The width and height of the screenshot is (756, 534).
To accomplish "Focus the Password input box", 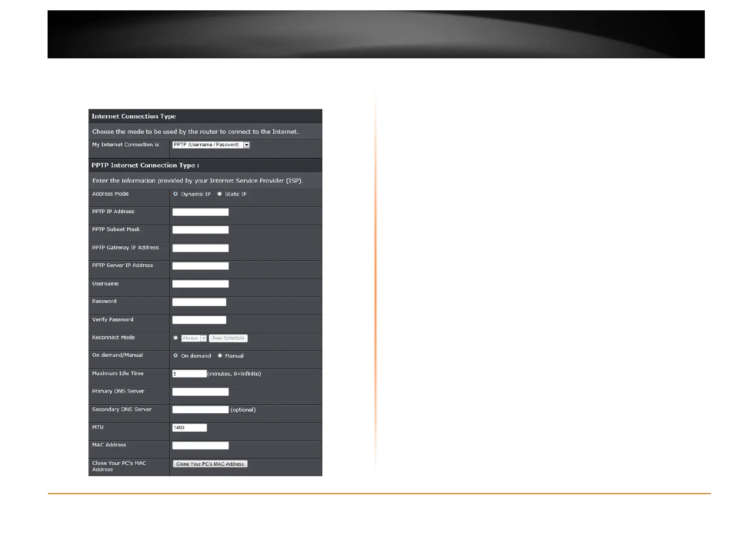I will pos(199,302).
